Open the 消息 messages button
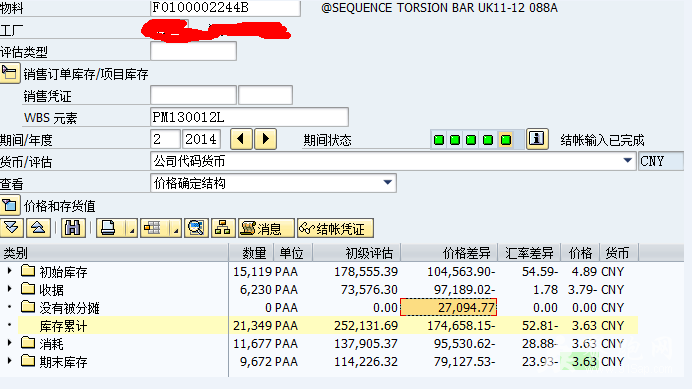Screen dimensions: 692x389 click(x=266, y=228)
